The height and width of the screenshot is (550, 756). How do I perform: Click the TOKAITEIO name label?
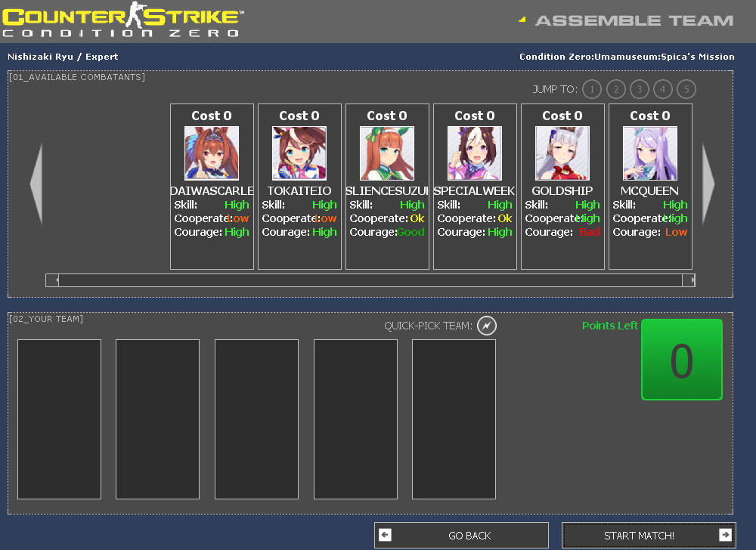299,190
